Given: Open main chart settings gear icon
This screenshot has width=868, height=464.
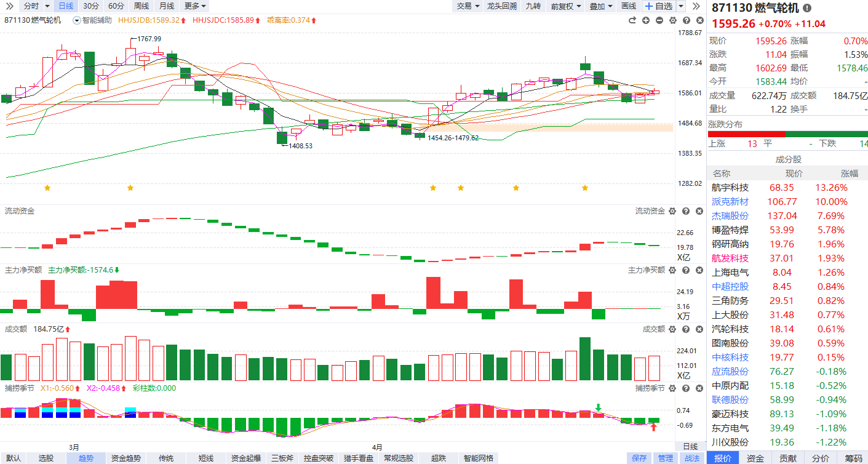Looking at the screenshot, I should tap(672, 20).
